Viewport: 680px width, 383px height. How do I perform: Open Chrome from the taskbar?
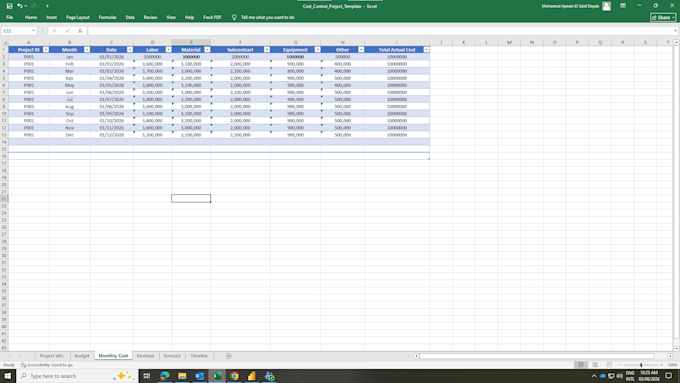tap(235, 376)
